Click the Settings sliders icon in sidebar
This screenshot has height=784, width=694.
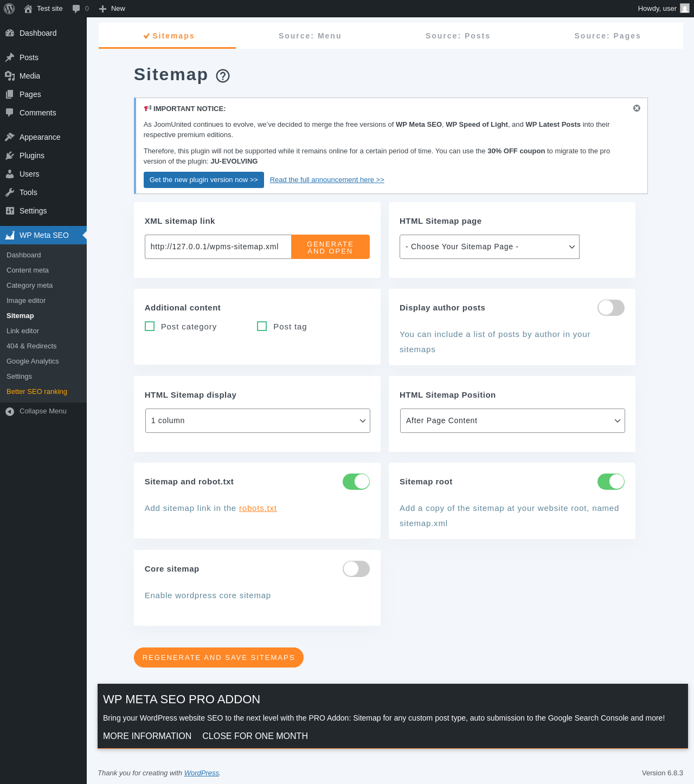[x=10, y=211]
